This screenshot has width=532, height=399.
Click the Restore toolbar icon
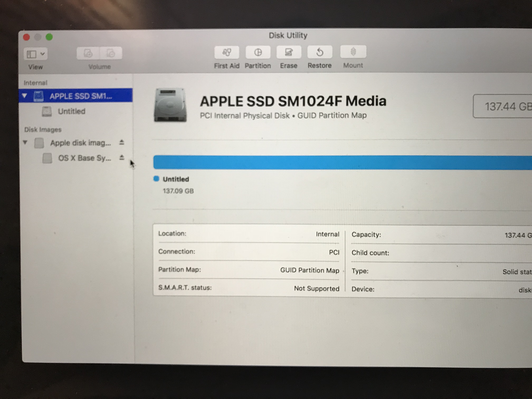(x=320, y=52)
